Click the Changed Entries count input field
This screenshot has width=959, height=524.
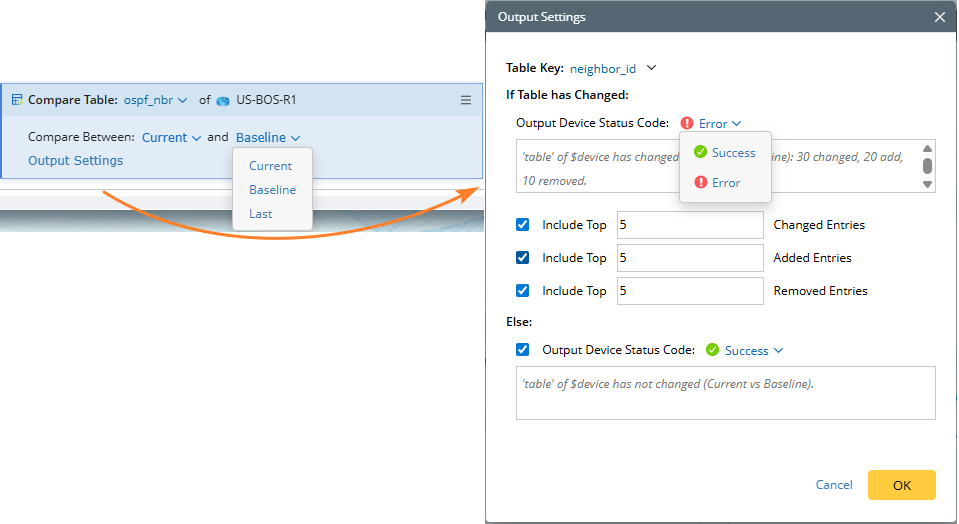690,225
